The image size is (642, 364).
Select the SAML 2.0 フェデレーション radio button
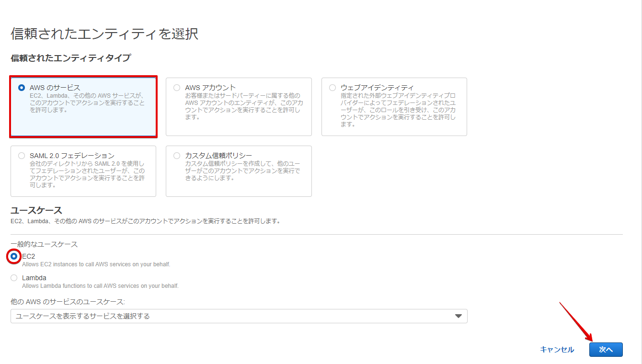click(21, 156)
